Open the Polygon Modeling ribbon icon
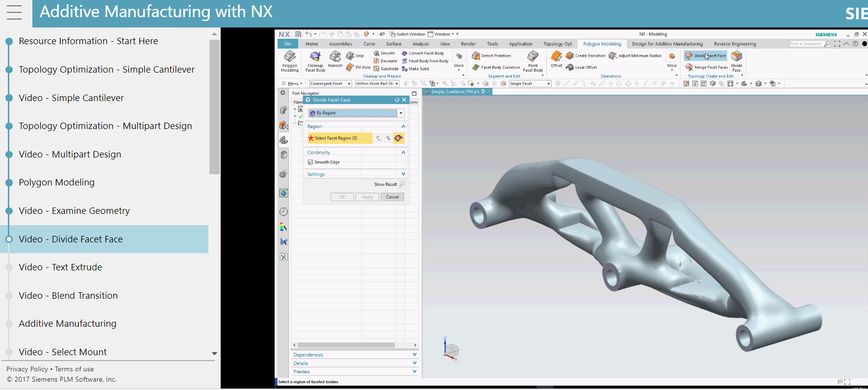Image resolution: width=868 pixels, height=390 pixels. pyautogui.click(x=289, y=61)
